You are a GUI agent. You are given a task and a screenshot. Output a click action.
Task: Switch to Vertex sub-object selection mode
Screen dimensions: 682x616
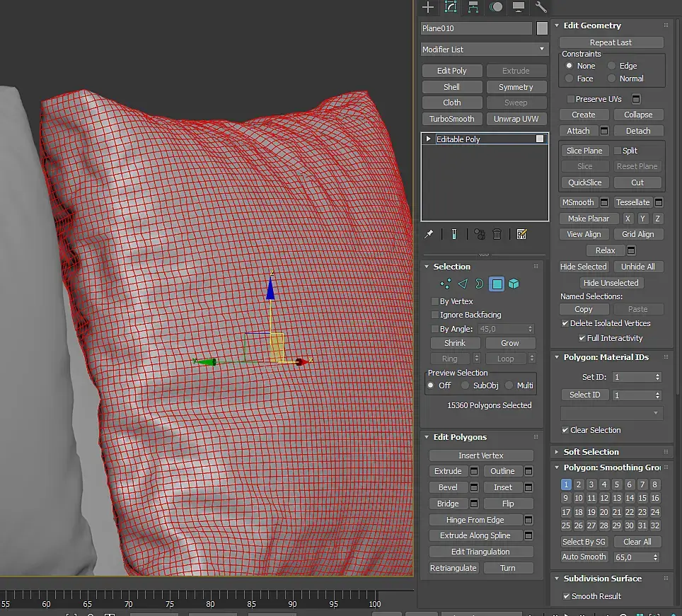click(446, 284)
